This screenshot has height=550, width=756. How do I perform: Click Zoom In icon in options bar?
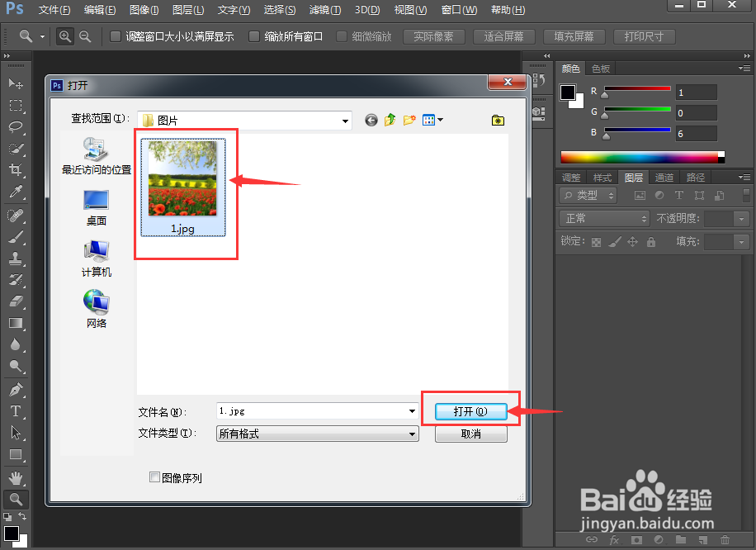pyautogui.click(x=64, y=36)
